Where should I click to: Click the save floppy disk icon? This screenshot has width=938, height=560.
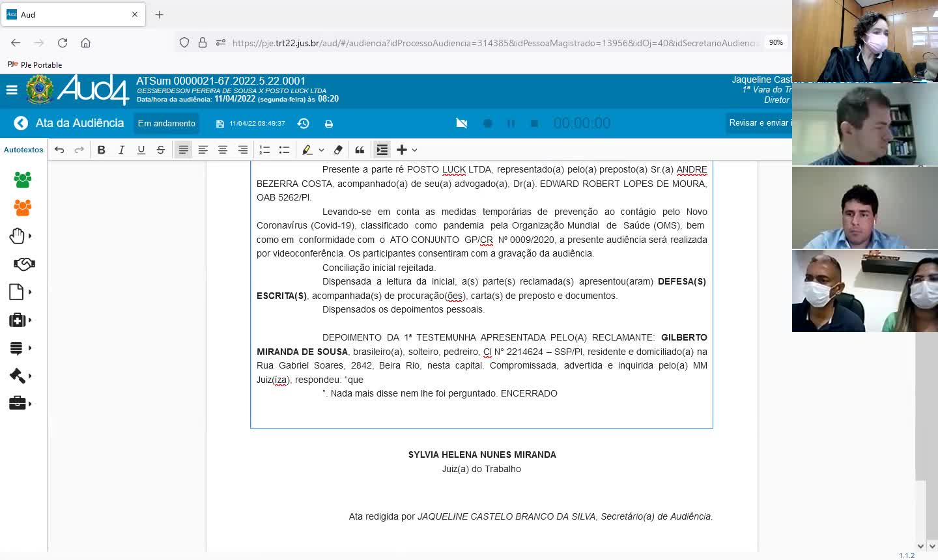point(220,124)
